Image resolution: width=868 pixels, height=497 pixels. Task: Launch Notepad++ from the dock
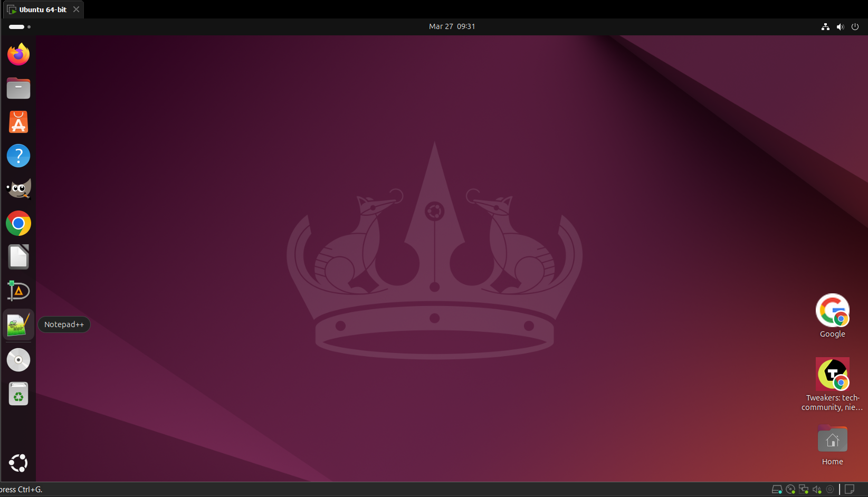point(18,324)
